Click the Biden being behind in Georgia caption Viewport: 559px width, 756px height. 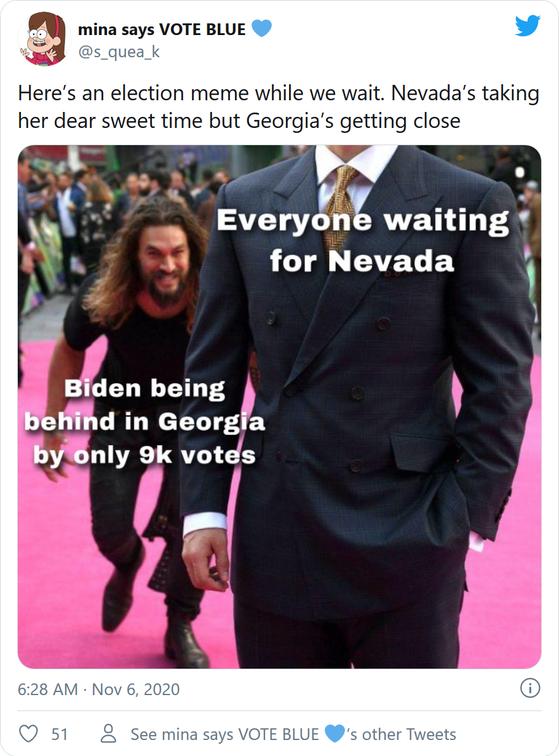[145, 422]
